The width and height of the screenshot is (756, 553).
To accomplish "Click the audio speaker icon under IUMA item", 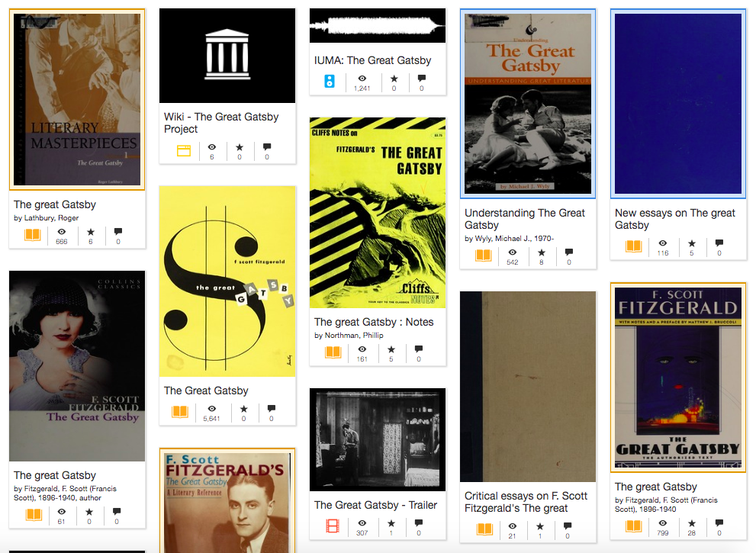I will (330, 81).
